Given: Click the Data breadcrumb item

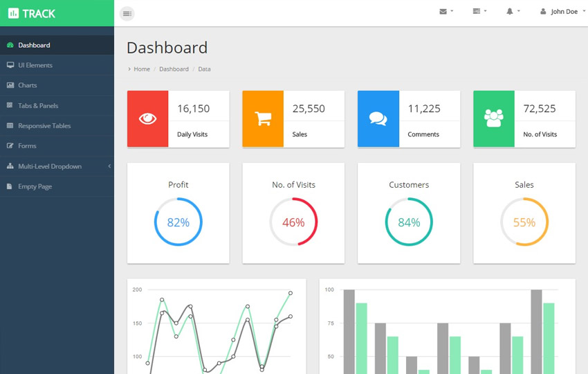Looking at the screenshot, I should [204, 69].
